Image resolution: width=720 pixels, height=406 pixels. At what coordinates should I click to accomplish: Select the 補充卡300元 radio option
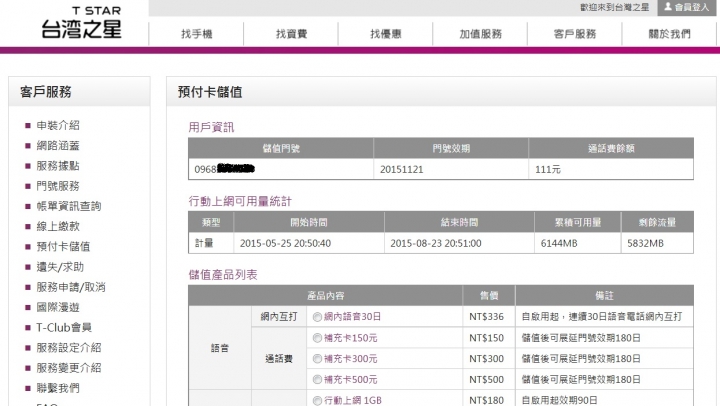tap(317, 359)
